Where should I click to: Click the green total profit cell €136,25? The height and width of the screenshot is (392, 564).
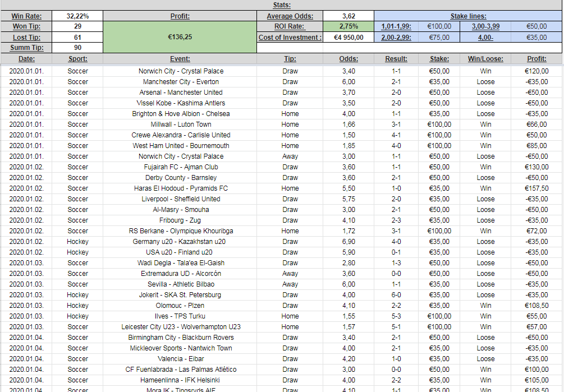(180, 37)
